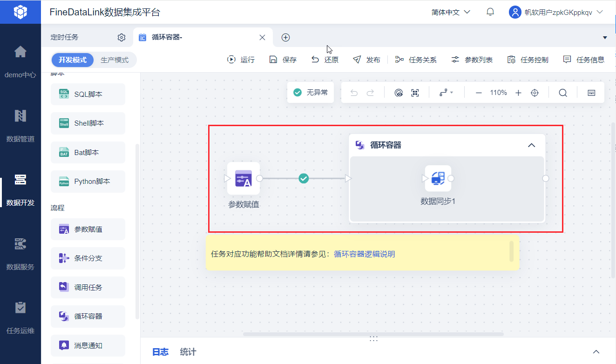Open the 简体中文 language dropdown
Viewport: 616px width, 364px height.
pos(451,12)
